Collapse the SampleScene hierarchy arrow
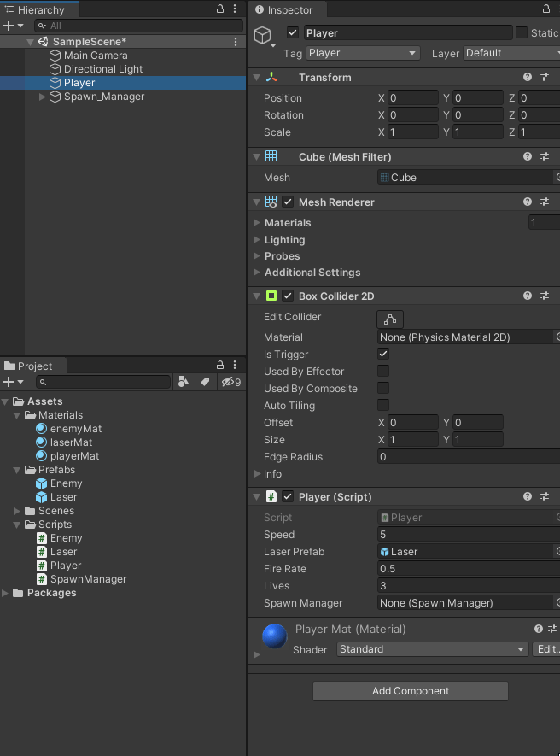Screen dimensions: 560x756 click(x=30, y=42)
